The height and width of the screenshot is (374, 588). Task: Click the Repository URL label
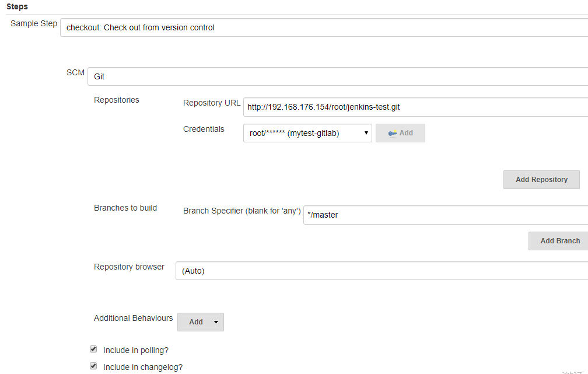(x=211, y=103)
